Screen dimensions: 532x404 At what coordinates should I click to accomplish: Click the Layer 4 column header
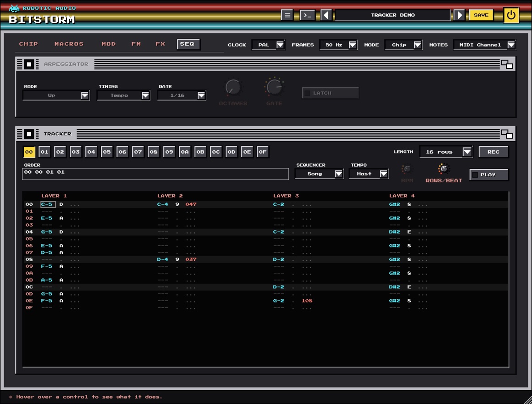click(x=402, y=196)
